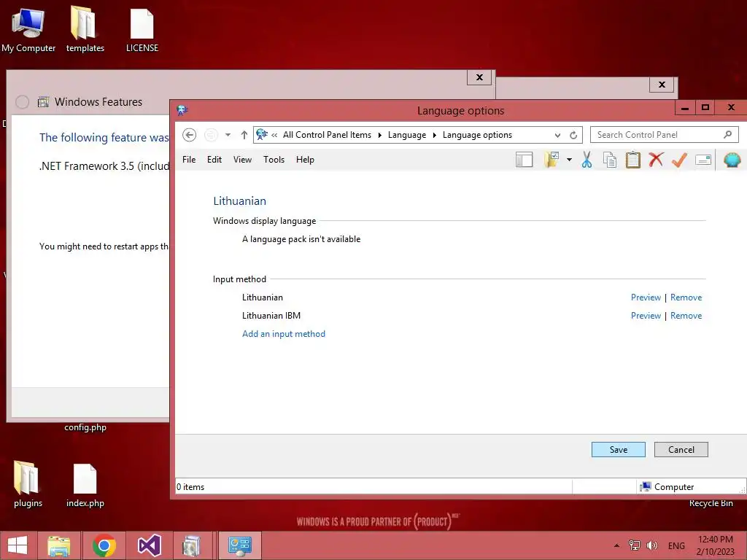Click the Copy toolbar icon
The height and width of the screenshot is (560, 747).
(x=610, y=160)
